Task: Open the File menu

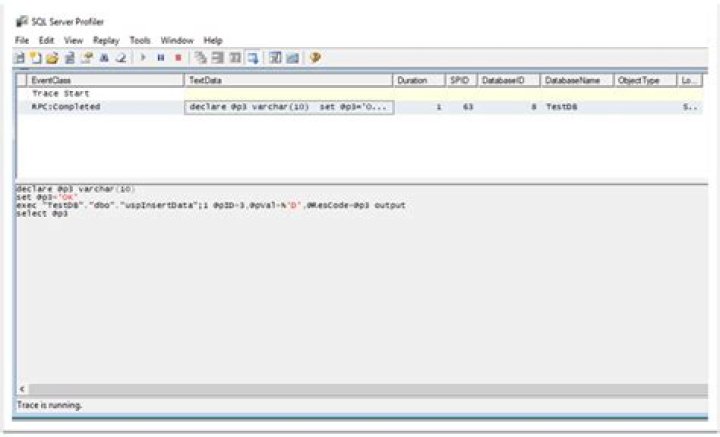Action: [x=22, y=40]
